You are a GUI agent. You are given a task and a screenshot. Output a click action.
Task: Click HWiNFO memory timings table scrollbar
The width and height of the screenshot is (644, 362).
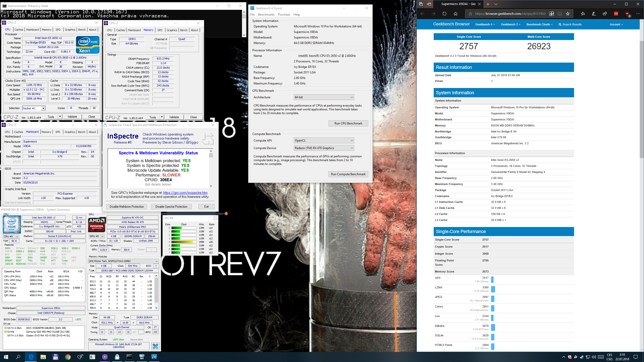point(156,292)
